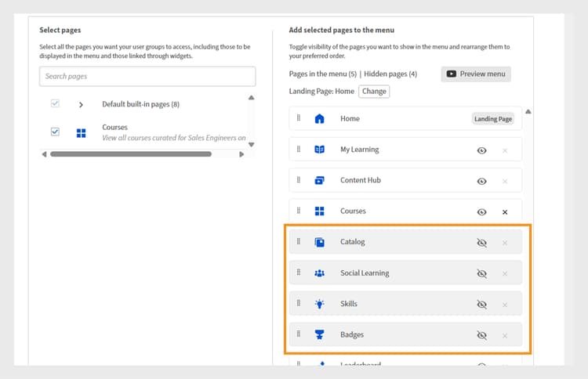Screen dimensions: 588x379
Task: Select Pages in the menu (5) tab
Action: pyautogui.click(x=323, y=74)
